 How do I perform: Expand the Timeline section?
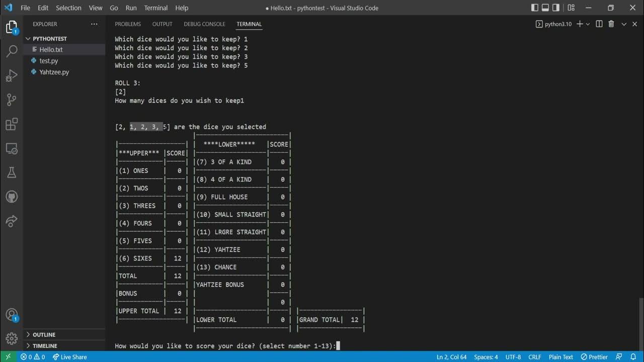[x=64, y=346]
